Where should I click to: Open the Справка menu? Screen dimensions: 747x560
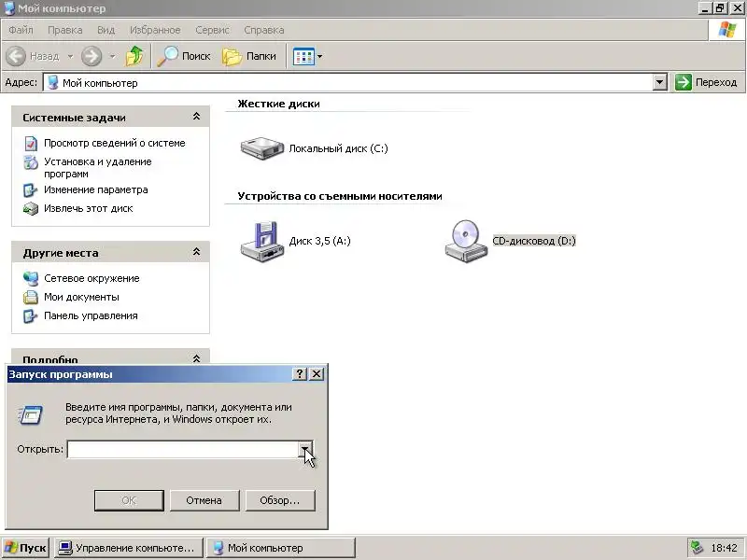[264, 30]
